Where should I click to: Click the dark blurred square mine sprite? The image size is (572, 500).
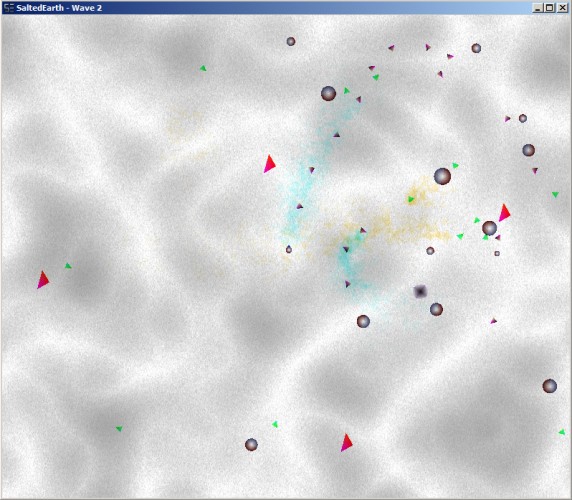point(420,291)
